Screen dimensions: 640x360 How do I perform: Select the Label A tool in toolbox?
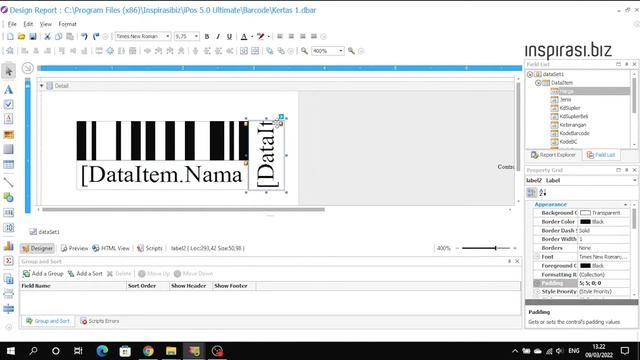pos(9,90)
